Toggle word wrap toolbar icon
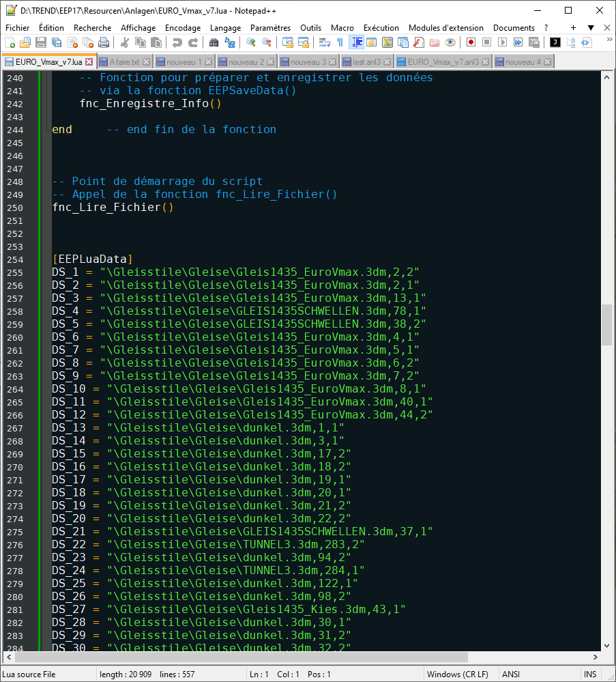 pyautogui.click(x=324, y=42)
